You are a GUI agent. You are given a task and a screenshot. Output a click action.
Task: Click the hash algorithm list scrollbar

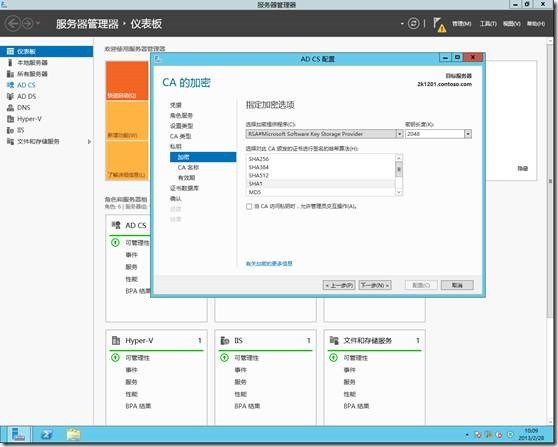tap(399, 175)
